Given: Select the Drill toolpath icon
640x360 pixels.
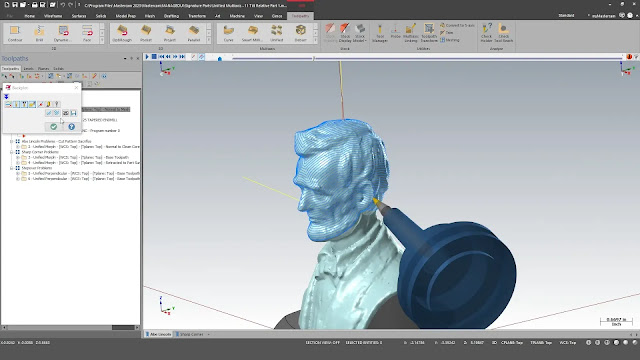Looking at the screenshot, I should click(x=39, y=33).
